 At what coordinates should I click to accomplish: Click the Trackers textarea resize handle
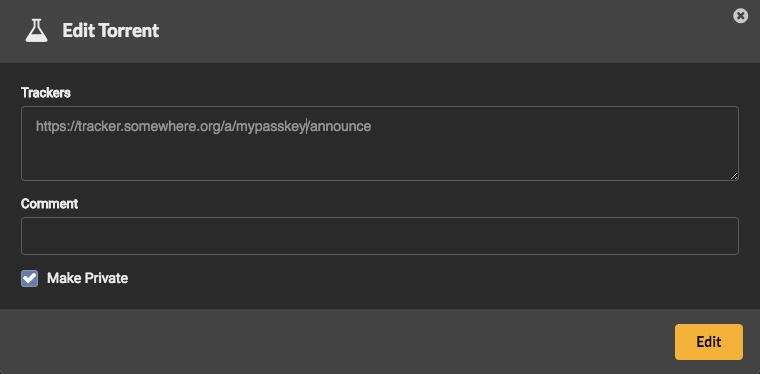click(734, 176)
